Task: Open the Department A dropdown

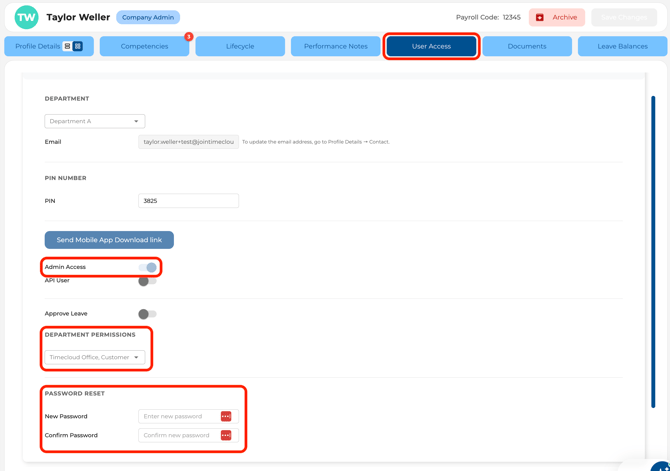Action: [94, 121]
